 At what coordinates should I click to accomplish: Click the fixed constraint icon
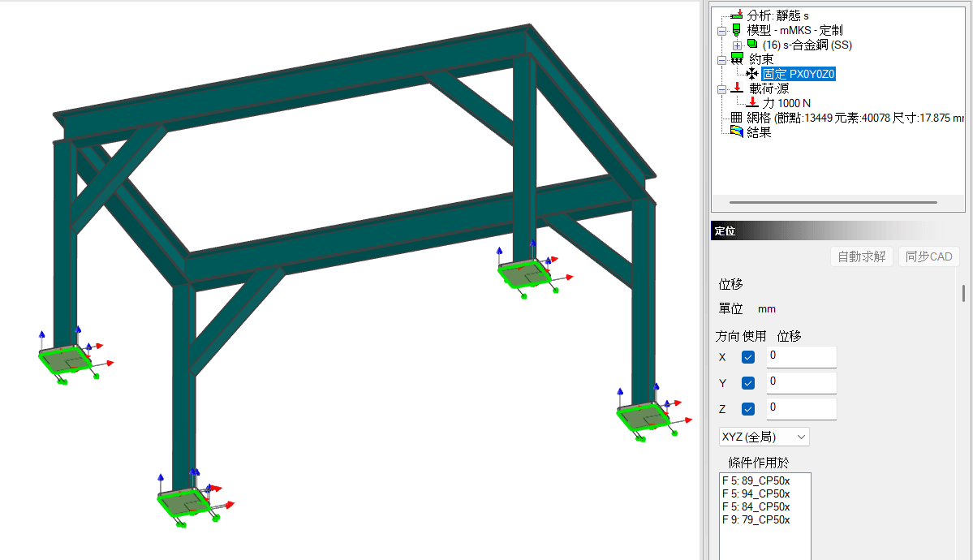[752, 74]
